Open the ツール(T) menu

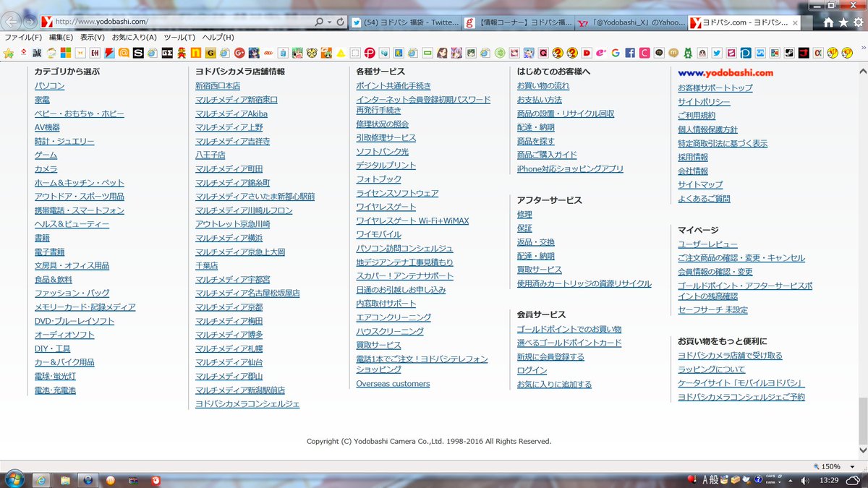click(x=179, y=37)
